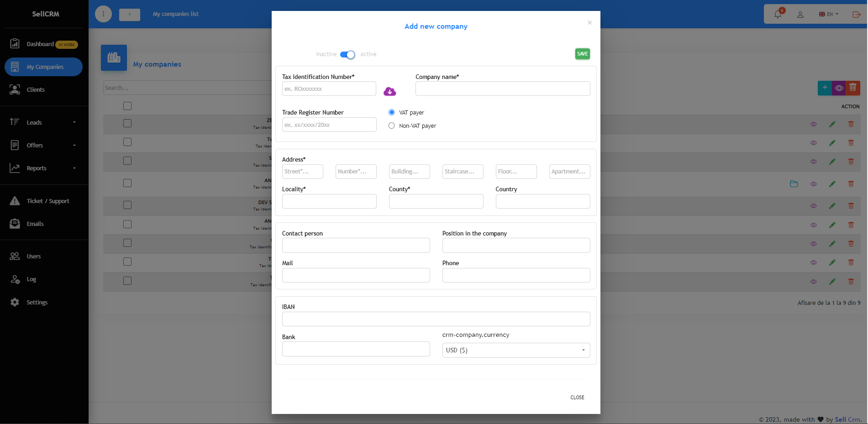Click the teal plus add icon
Screen dimensions: 868x424
[825, 88]
